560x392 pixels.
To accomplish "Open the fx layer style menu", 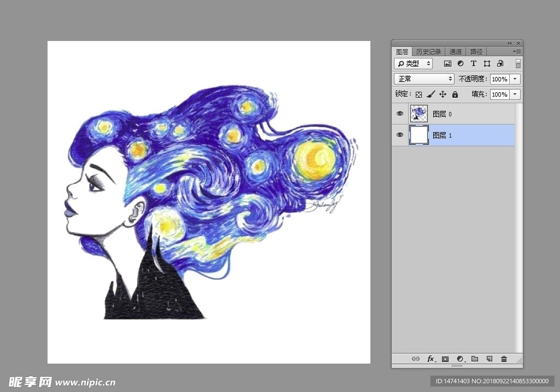I will click(431, 359).
